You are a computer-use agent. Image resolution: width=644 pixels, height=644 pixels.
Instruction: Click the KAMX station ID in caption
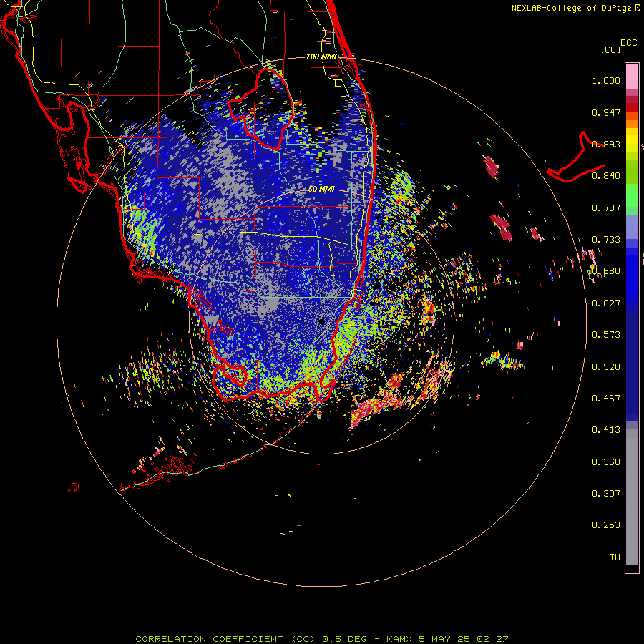point(399,639)
